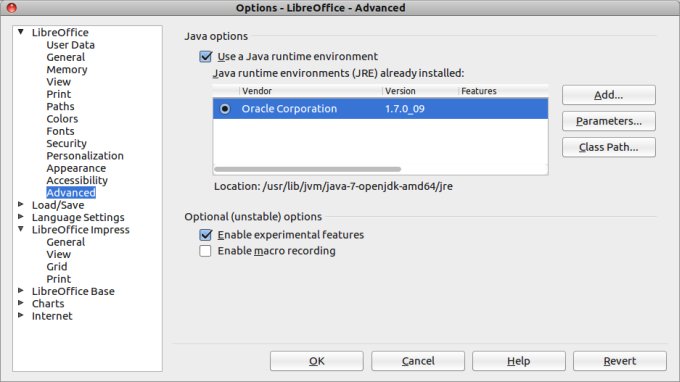The height and width of the screenshot is (382, 680).
Task: Open the Fonts settings page
Action: click(60, 131)
